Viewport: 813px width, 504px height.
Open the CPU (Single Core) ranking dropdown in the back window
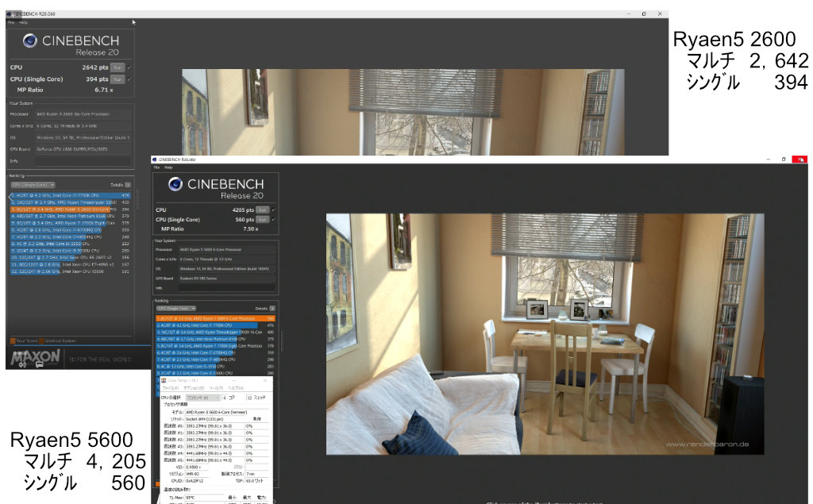point(31,184)
